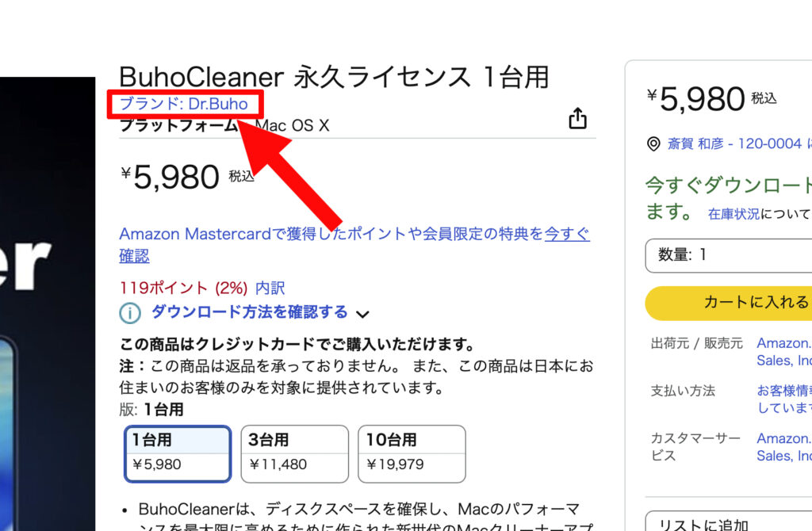Click the カートに入れる button
Image resolution: width=812 pixels, height=531 pixels.
pos(728,302)
